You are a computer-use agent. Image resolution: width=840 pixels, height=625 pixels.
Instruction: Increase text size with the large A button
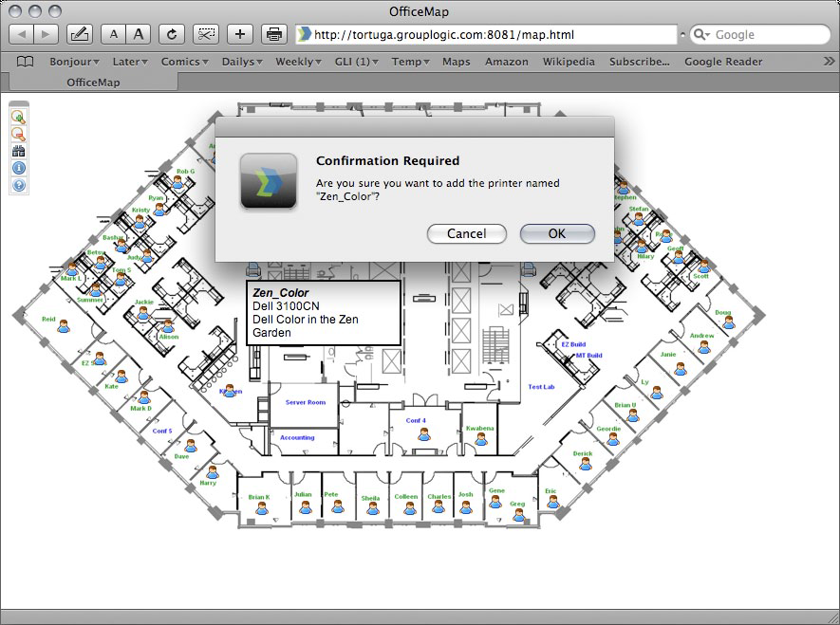137,33
